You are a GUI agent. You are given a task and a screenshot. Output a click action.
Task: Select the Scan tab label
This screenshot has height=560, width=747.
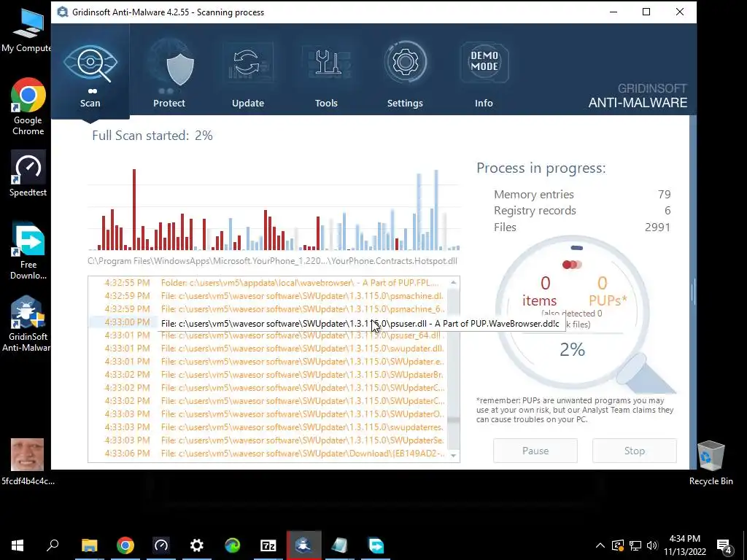[90, 103]
